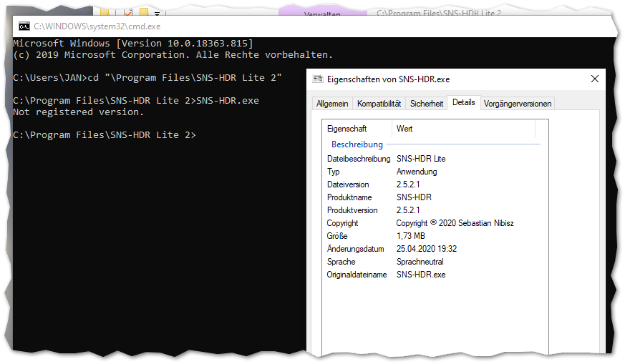Image resolution: width=625 pixels, height=364 pixels.
Task: Click the Microsoft Windows version line in cmd
Action: click(x=132, y=44)
